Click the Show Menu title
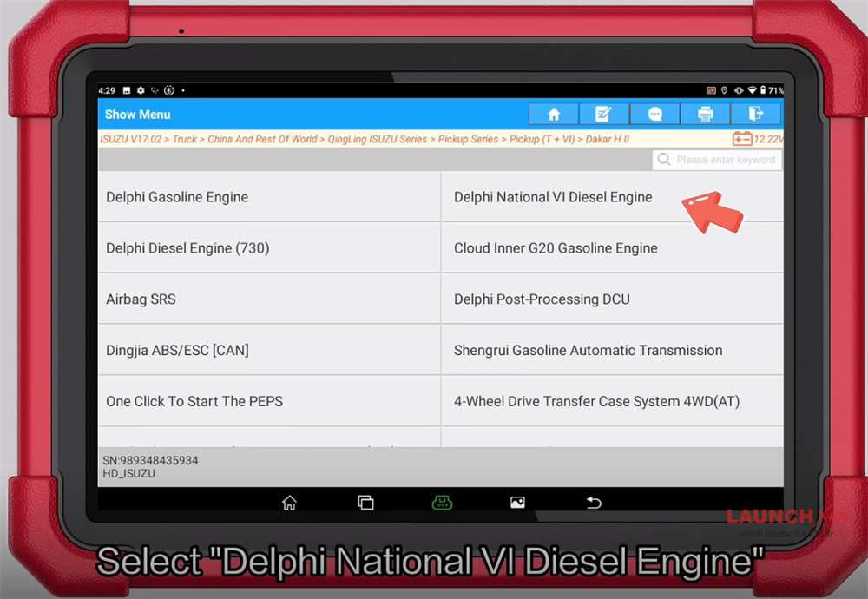Viewport: 868px width, 599px height. [138, 115]
